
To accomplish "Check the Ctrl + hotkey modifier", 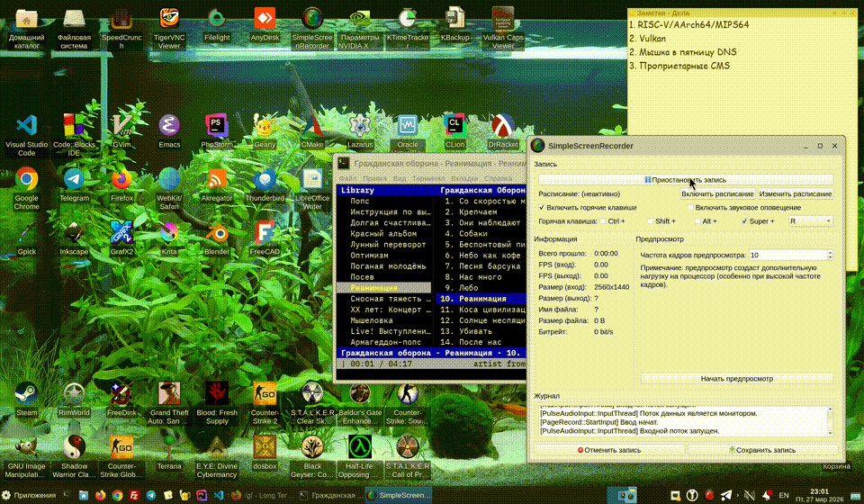I will 602,221.
